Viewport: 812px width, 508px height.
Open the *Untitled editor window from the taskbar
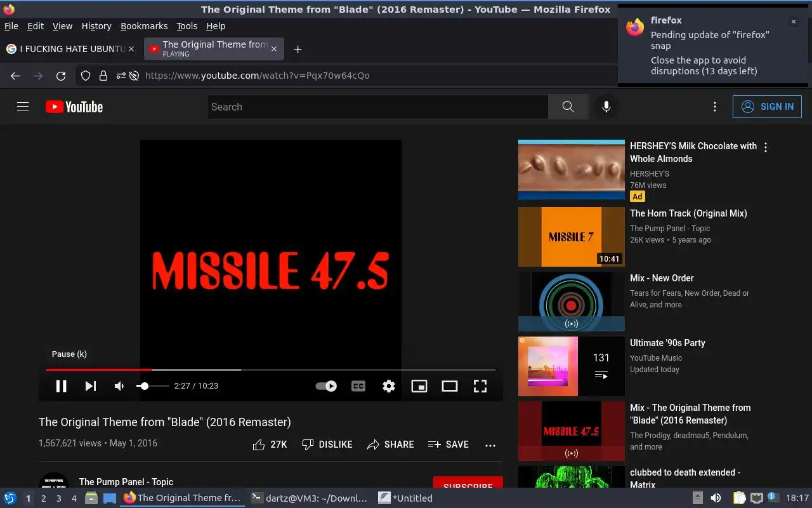[x=405, y=498]
